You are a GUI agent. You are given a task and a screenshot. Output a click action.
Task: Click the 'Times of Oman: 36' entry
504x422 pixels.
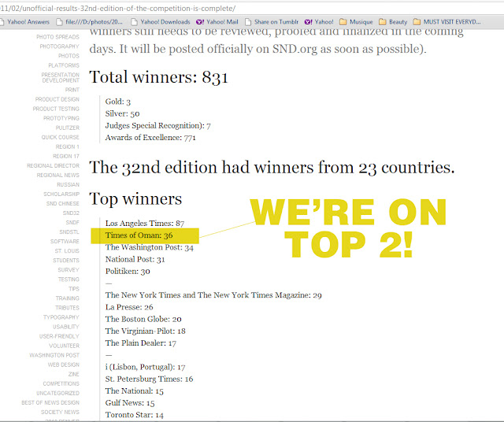[x=139, y=235]
